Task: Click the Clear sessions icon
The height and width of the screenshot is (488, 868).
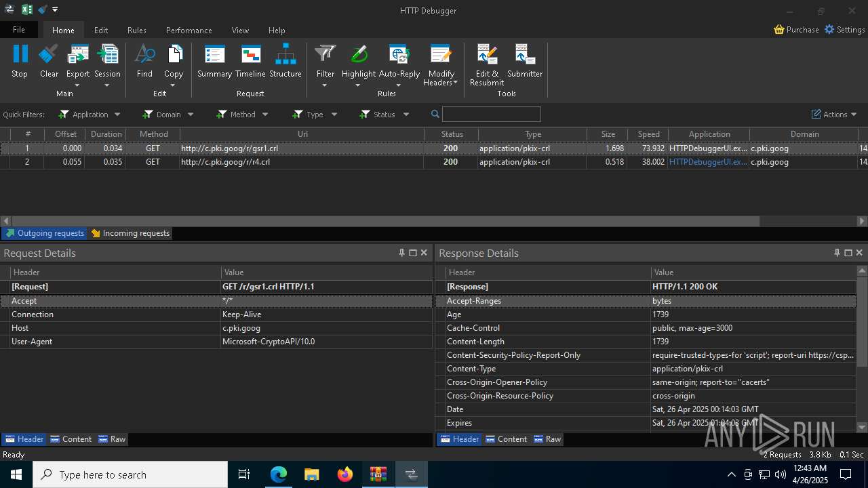Action: [x=49, y=54]
